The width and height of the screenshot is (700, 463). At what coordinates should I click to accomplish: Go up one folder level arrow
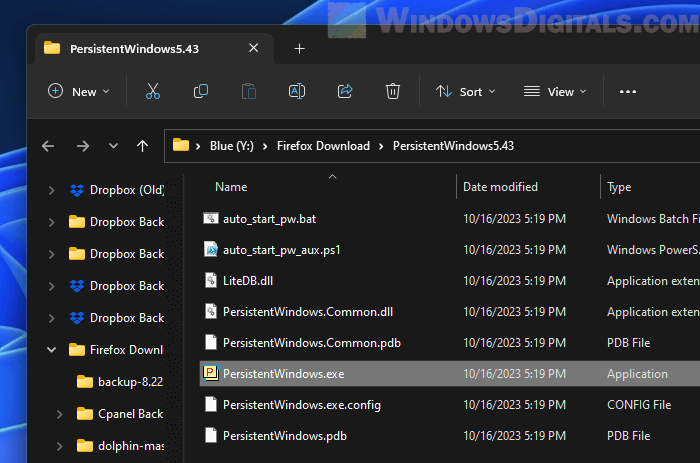pyautogui.click(x=142, y=146)
